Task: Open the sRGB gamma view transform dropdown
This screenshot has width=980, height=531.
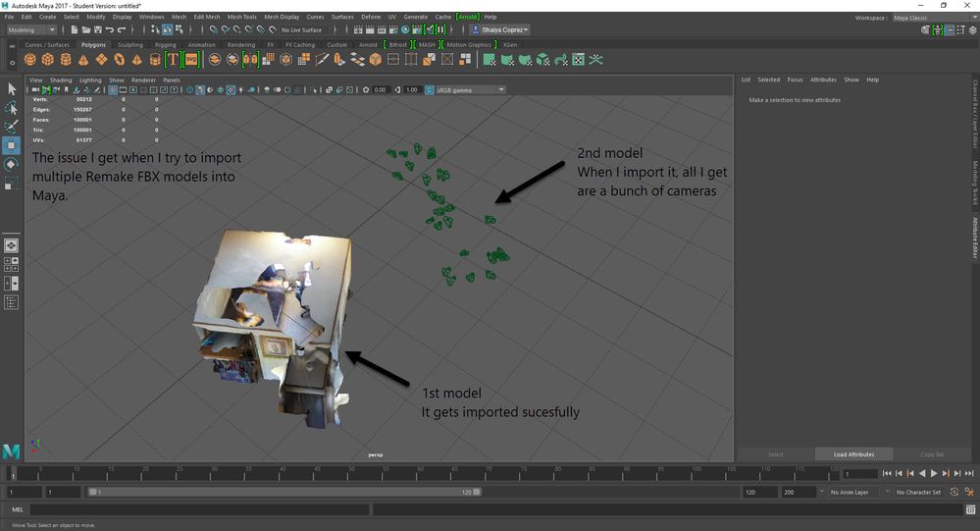Action: 471,90
